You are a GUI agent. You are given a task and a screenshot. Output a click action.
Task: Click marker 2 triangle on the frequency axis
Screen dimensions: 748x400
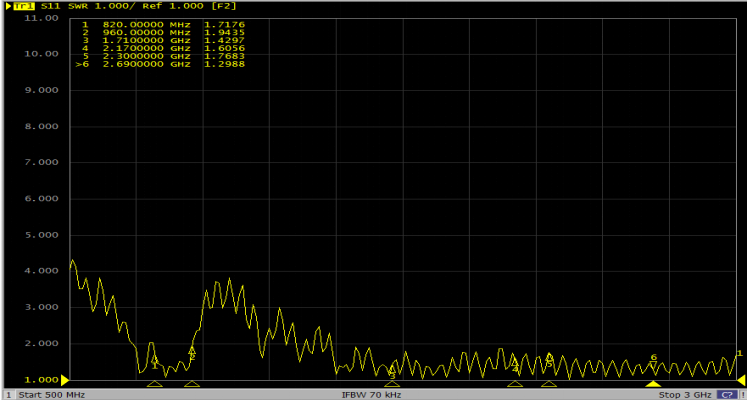tap(192, 383)
